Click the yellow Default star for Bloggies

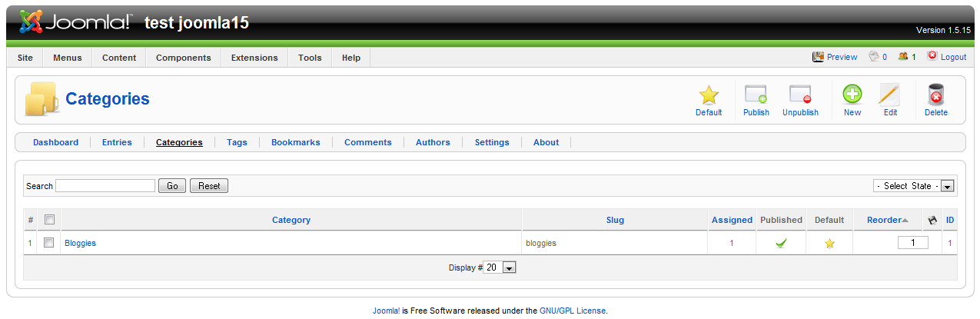coord(829,243)
